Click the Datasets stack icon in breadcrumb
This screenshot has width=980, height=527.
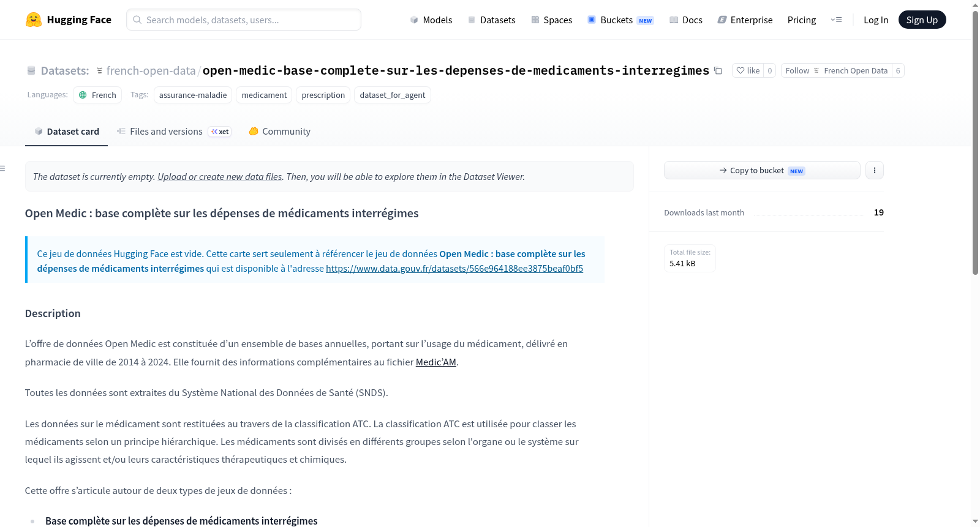pyautogui.click(x=31, y=71)
